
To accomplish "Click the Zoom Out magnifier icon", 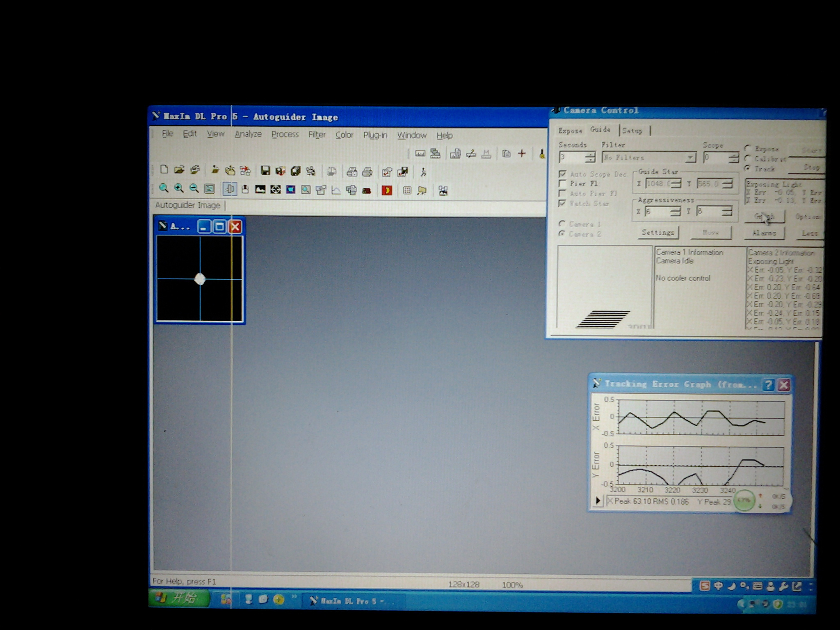I will pyautogui.click(x=194, y=189).
